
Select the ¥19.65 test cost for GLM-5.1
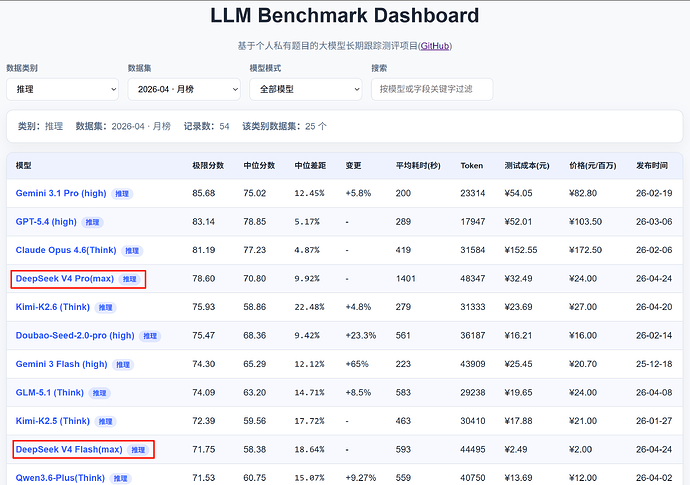coord(518,393)
